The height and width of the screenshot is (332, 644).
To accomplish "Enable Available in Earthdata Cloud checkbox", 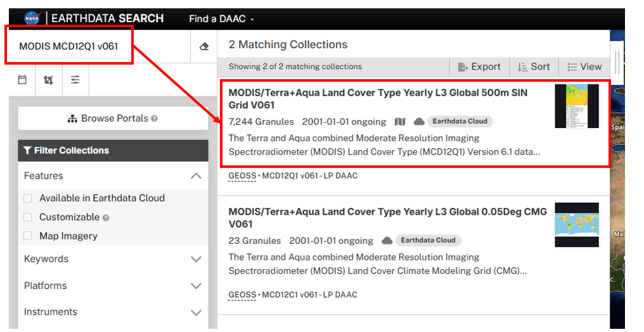I will coord(27,198).
